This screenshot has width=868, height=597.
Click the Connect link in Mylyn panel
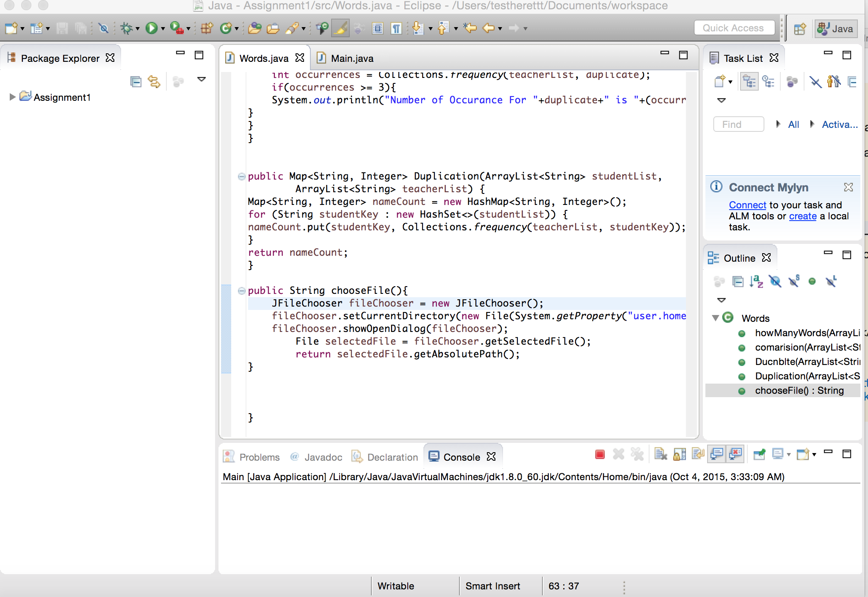coord(747,205)
